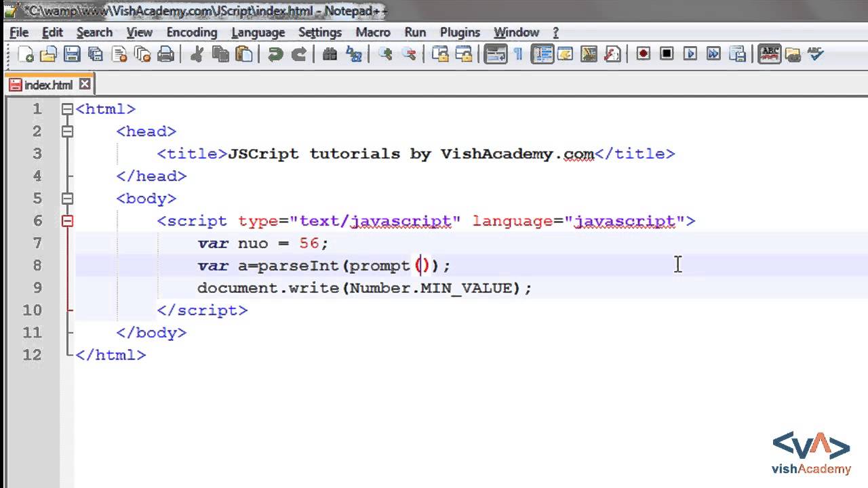Click the Save All icon
This screenshot has width=868, height=488.
coord(96,54)
